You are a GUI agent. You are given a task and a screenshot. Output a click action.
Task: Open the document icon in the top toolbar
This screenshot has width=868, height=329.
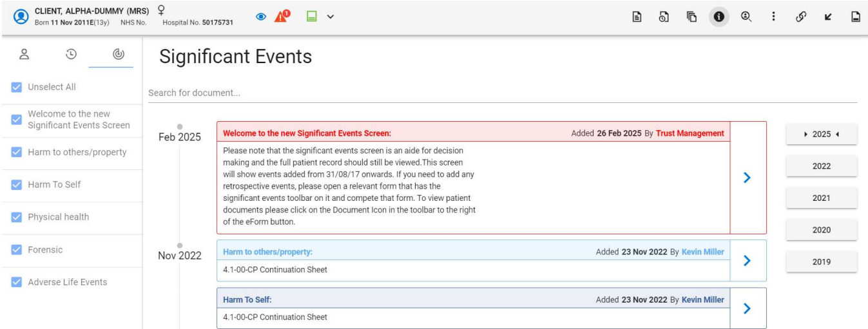[x=635, y=17]
